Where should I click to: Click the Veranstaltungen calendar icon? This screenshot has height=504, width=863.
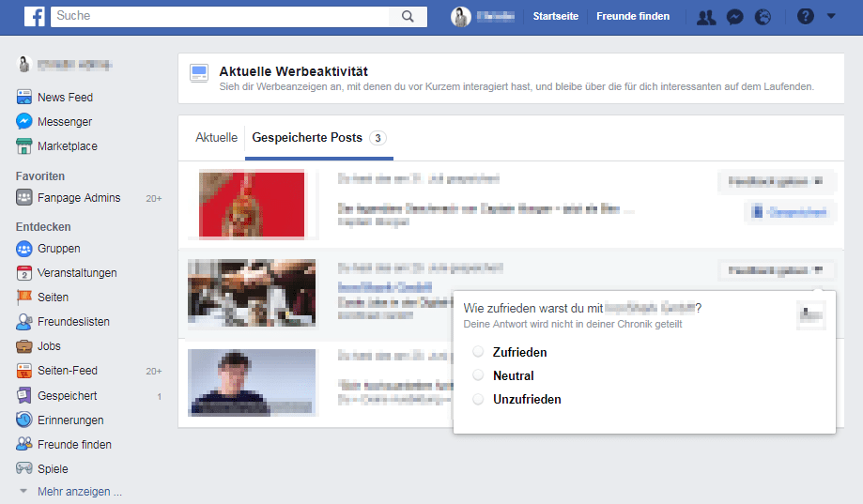tap(23, 273)
